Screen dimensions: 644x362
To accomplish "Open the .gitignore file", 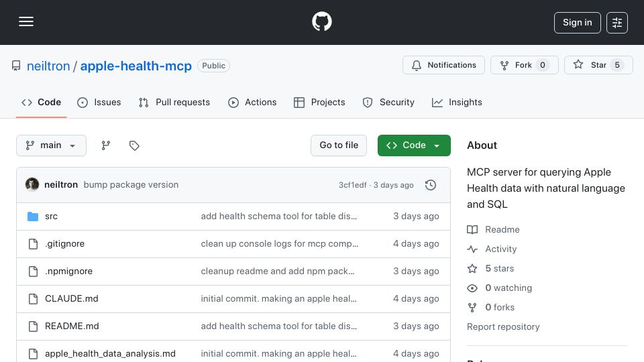I will [x=64, y=244].
